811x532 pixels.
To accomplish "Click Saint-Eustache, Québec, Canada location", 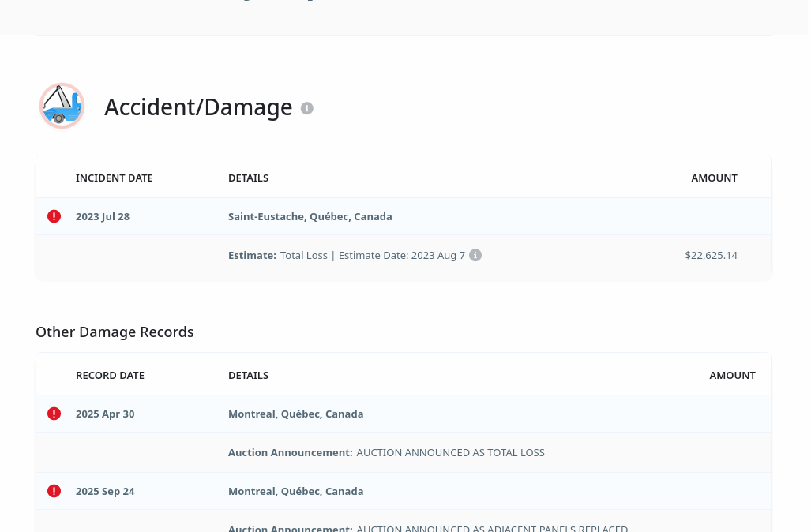I will tap(310, 216).
